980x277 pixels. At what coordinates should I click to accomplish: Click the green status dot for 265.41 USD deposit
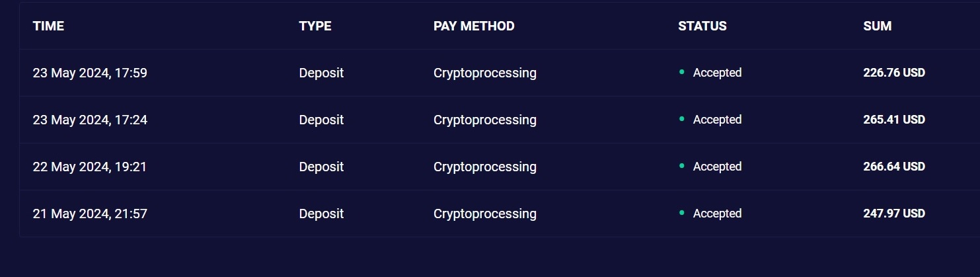(681, 119)
